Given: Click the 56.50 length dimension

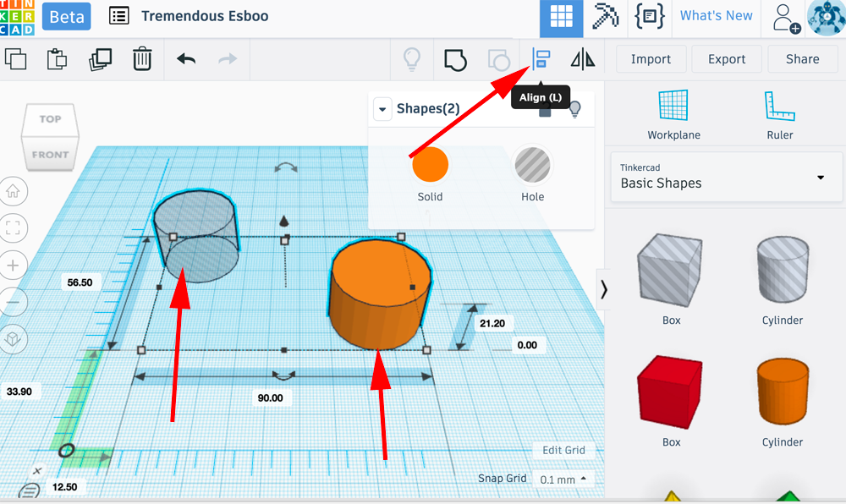Looking at the screenshot, I should pos(80,282).
